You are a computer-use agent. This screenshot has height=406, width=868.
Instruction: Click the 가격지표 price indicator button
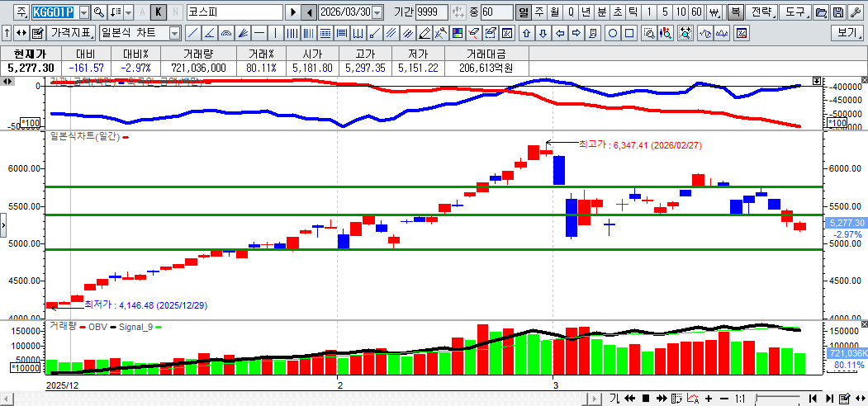[x=72, y=33]
